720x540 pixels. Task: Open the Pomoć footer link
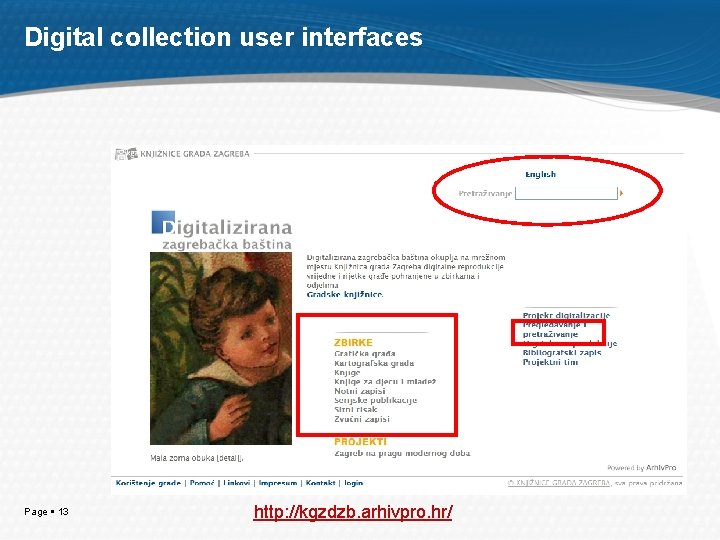[x=202, y=483]
